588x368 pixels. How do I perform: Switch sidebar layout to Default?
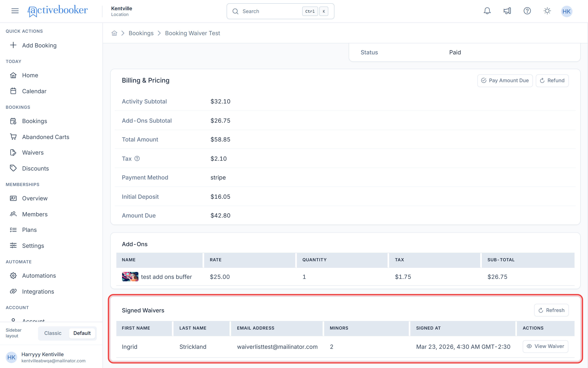coord(82,333)
